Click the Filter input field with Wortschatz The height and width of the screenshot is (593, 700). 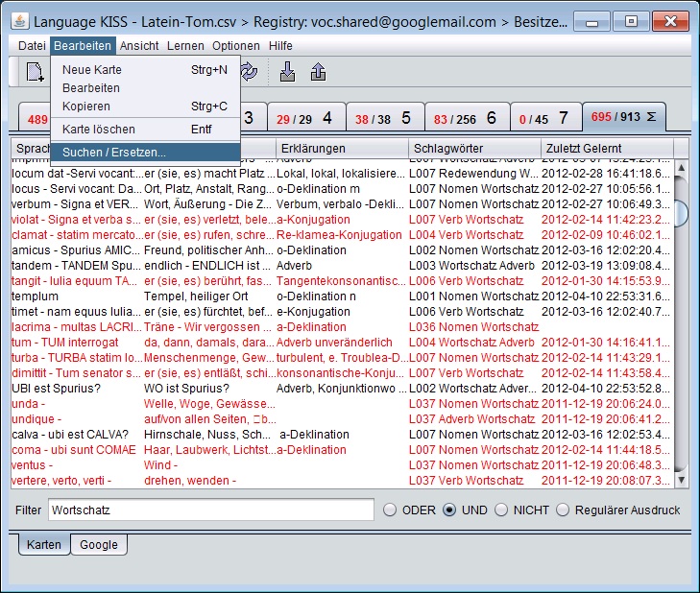tap(210, 510)
